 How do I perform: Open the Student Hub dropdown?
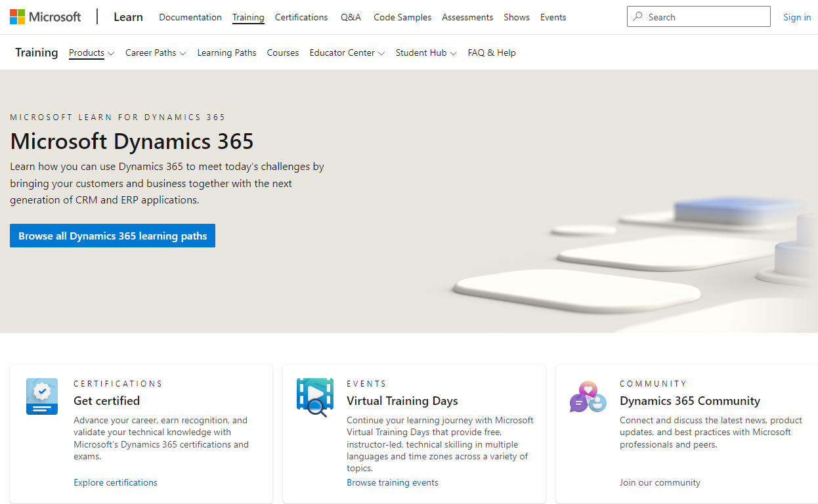[426, 53]
